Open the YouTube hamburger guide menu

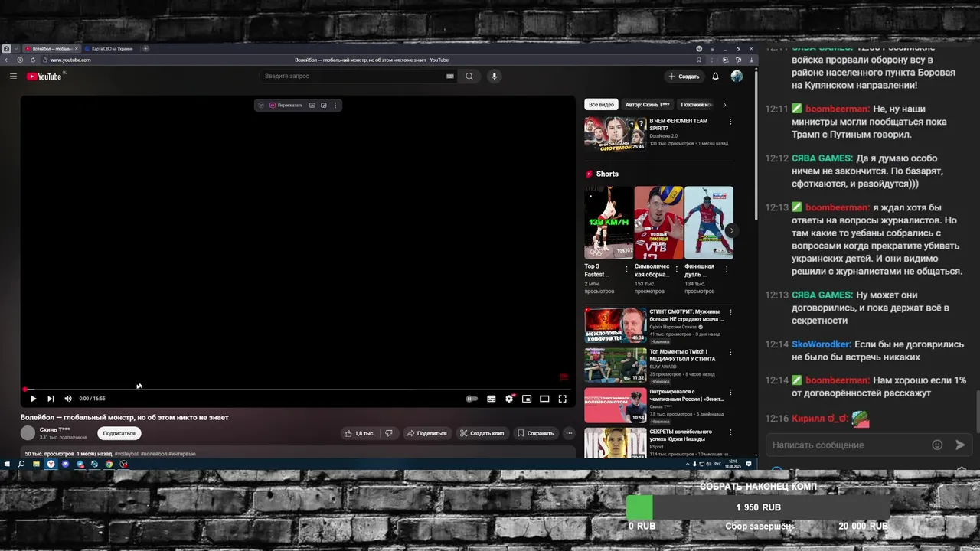pyautogui.click(x=13, y=76)
